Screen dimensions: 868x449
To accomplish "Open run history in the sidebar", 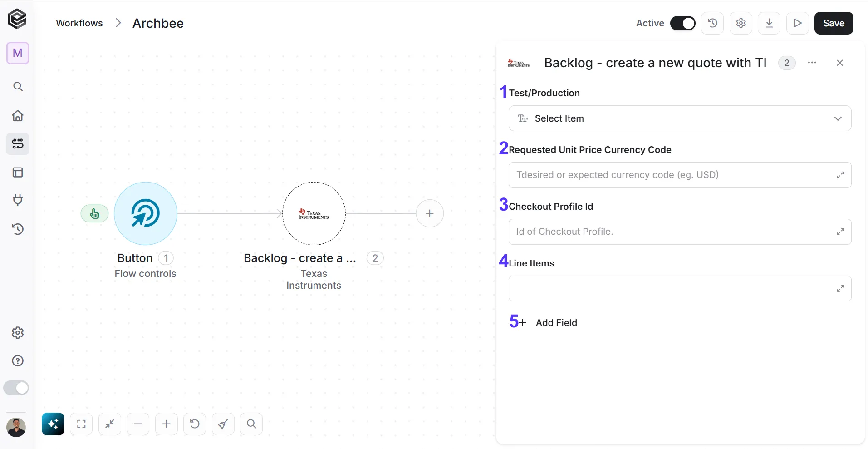I will coord(18,229).
